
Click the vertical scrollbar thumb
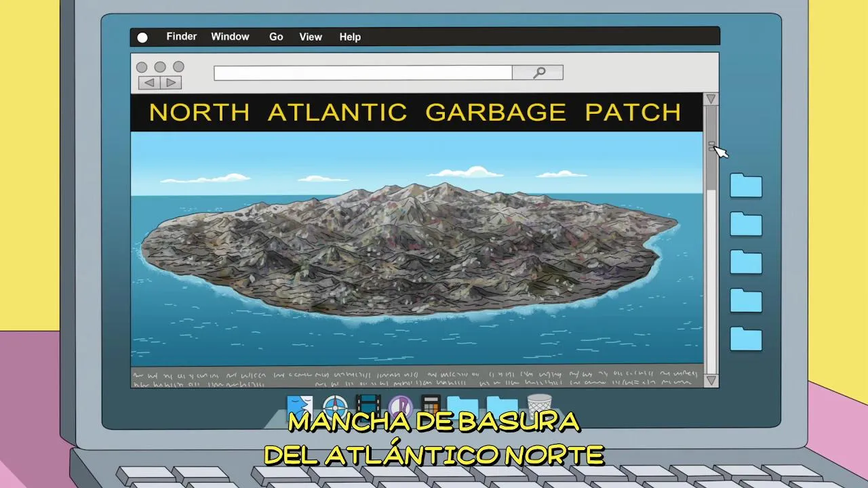pos(711,147)
